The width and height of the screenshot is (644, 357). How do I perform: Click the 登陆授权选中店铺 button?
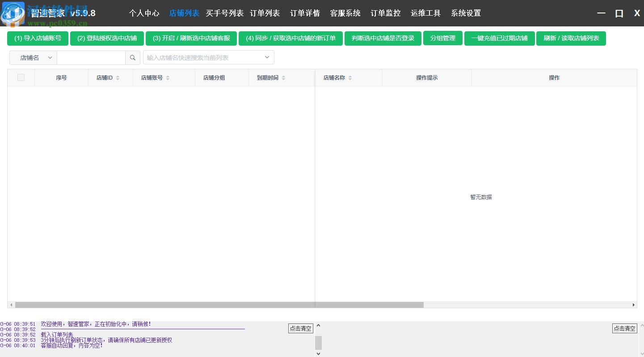(x=107, y=38)
